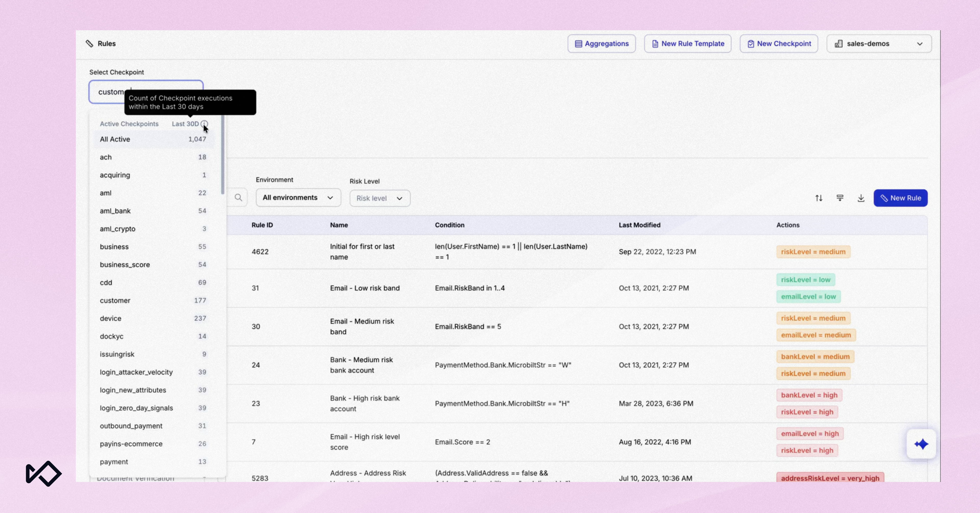Screen dimensions: 980x513
Task: Click the New Checkpoint button
Action: (x=779, y=44)
